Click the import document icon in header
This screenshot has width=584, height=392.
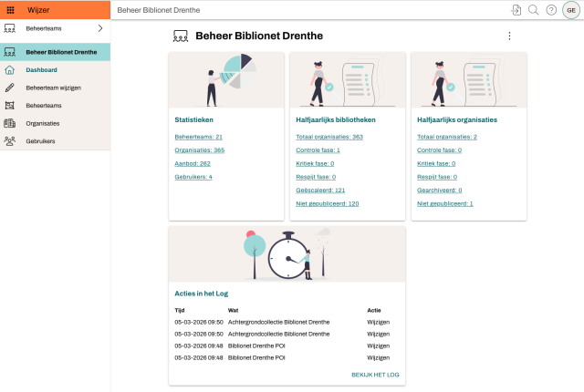tap(516, 9)
